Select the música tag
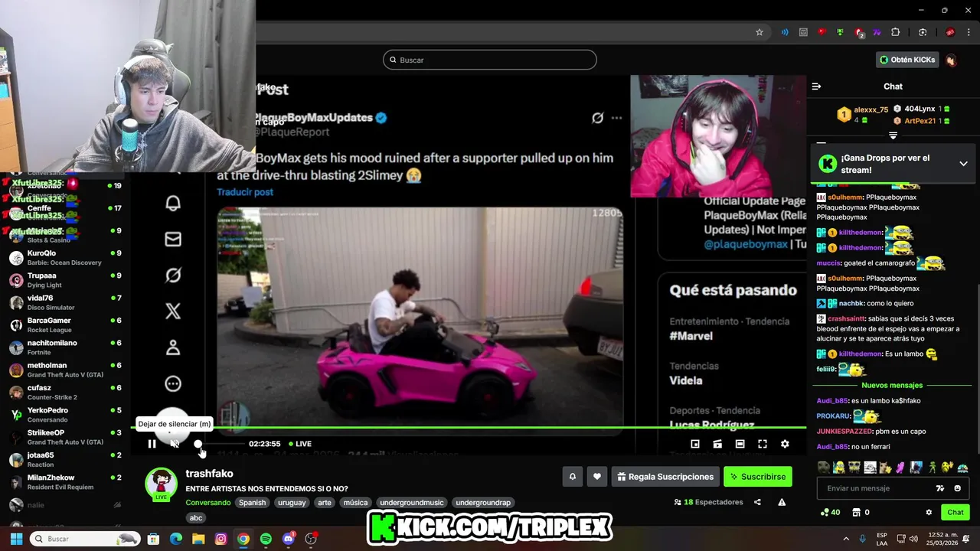 click(x=355, y=503)
